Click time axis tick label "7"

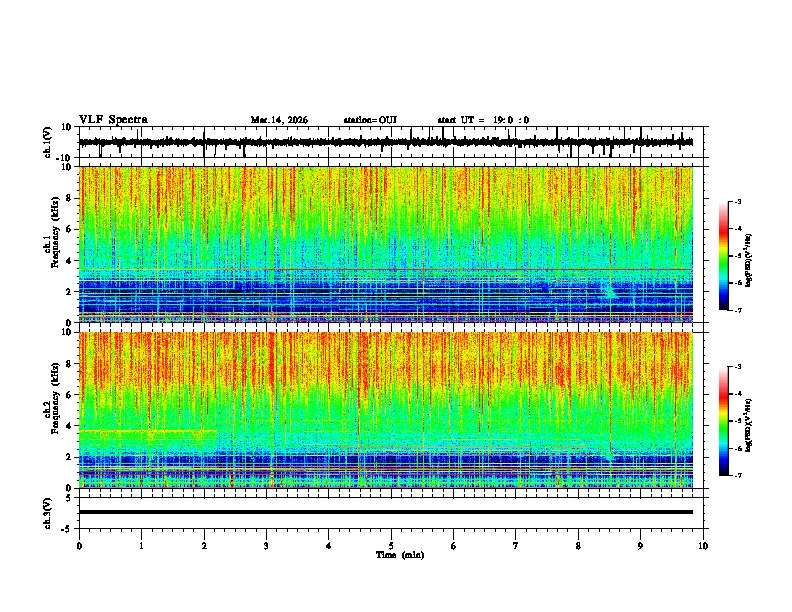[x=516, y=546]
